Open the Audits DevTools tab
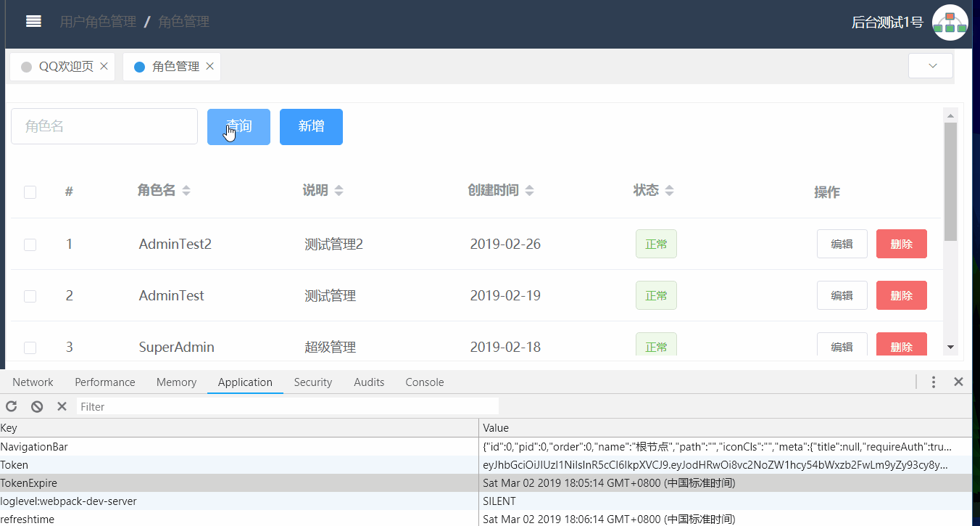Viewport: 980px width, 526px height. click(x=369, y=382)
